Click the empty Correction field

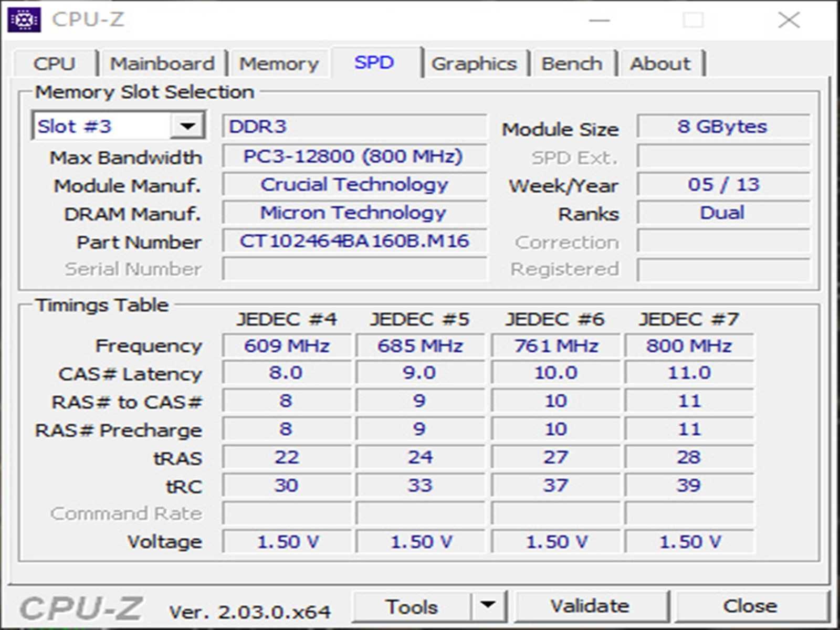click(723, 241)
